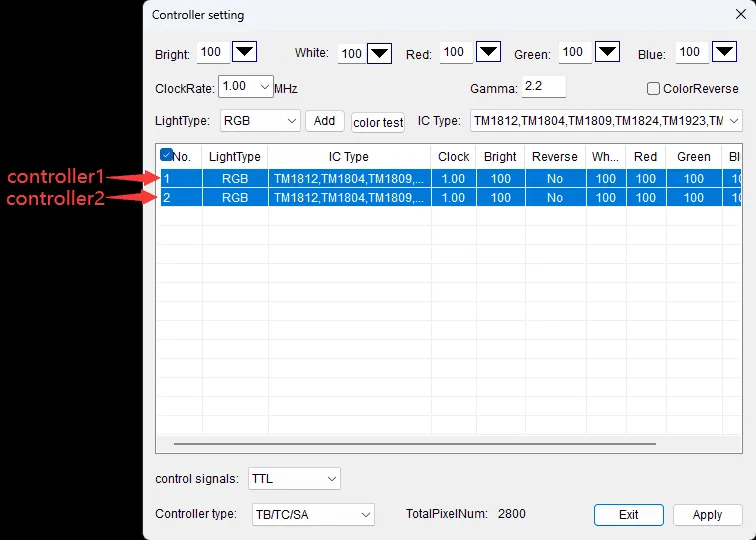Image resolution: width=756 pixels, height=540 pixels.
Task: Toggle the select-all checkbox in No. header
Action: [167, 155]
